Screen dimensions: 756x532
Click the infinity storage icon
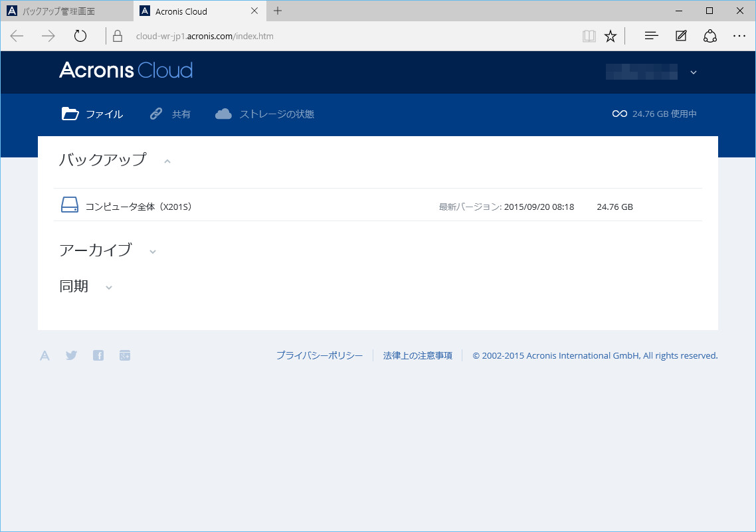pos(620,114)
